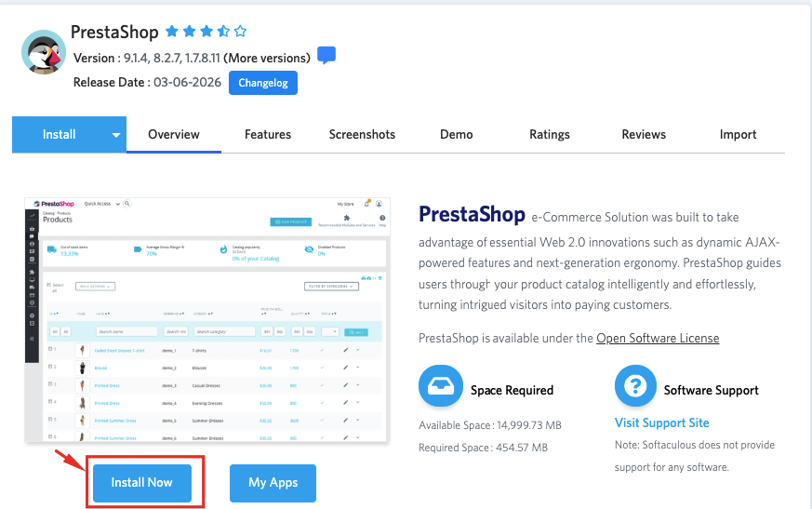The width and height of the screenshot is (812, 509).
Task: Expand the Install tab dropdown arrow
Action: tap(116, 135)
